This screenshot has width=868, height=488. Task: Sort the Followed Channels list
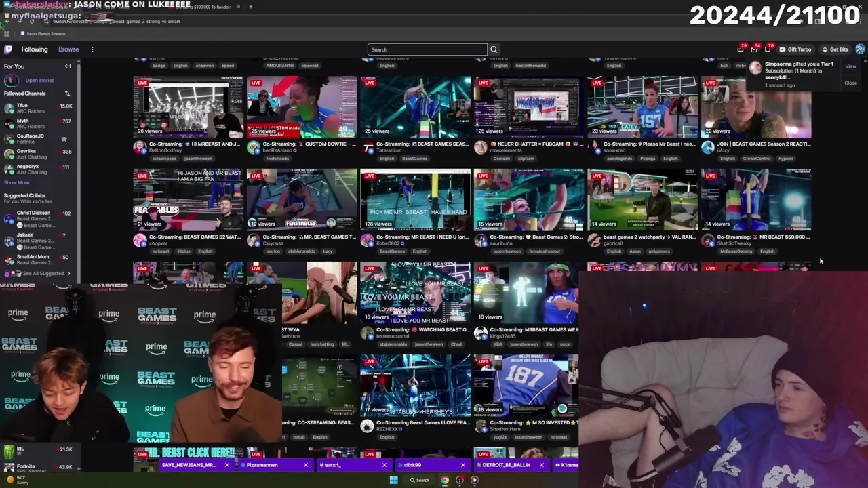[x=67, y=94]
